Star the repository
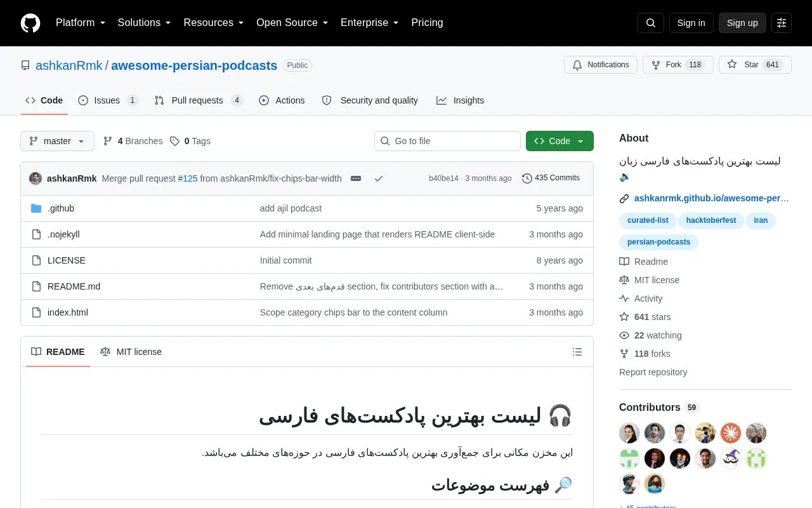The image size is (812, 508). pyautogui.click(x=755, y=65)
